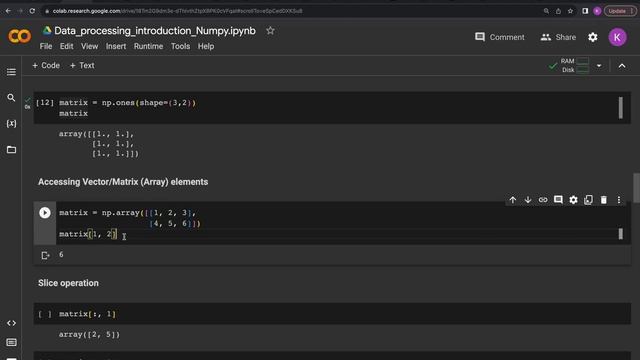Click the Colab logo icon
640x360 pixels.
tap(19, 36)
